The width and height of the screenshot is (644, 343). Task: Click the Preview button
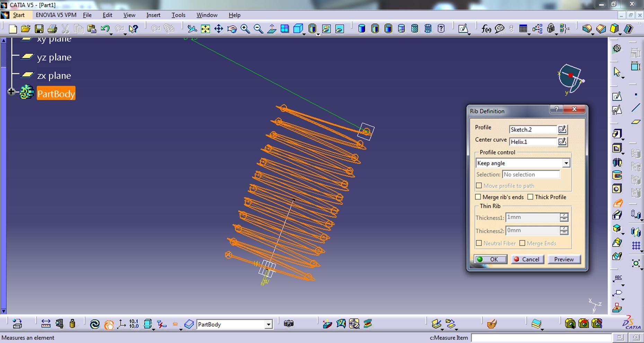pos(564,259)
